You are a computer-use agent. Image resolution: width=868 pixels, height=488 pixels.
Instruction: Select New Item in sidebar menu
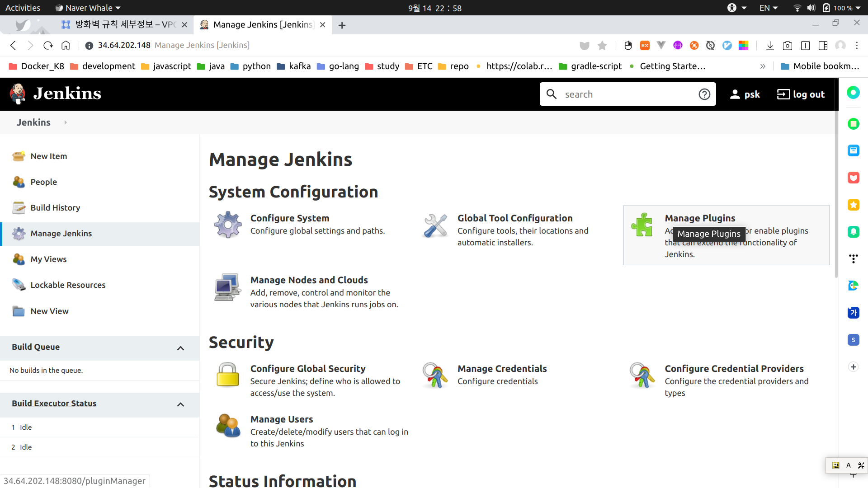(x=49, y=156)
